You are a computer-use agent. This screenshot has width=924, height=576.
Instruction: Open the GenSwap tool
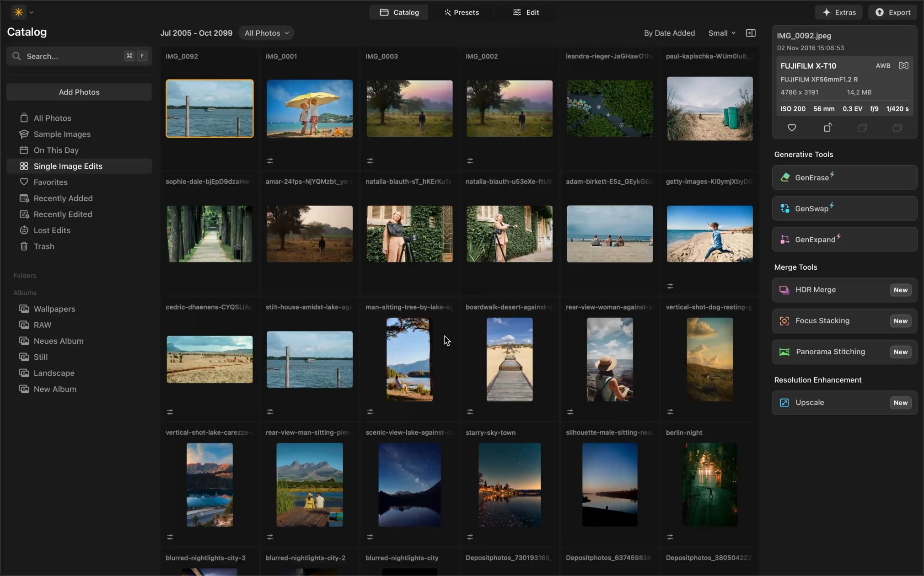pos(844,208)
